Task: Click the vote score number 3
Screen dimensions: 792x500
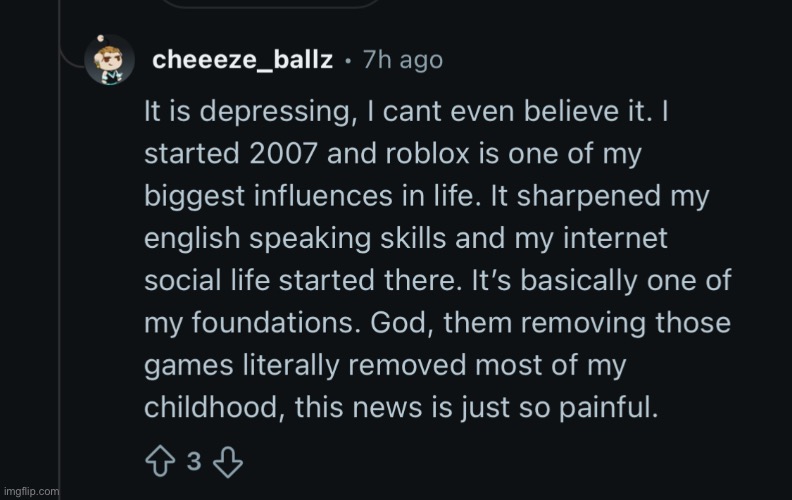Action: click(x=195, y=463)
